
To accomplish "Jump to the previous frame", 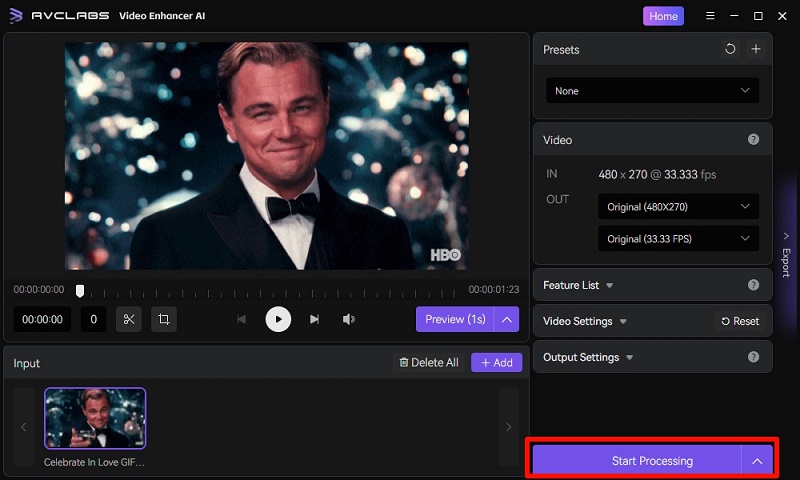I will click(x=241, y=319).
